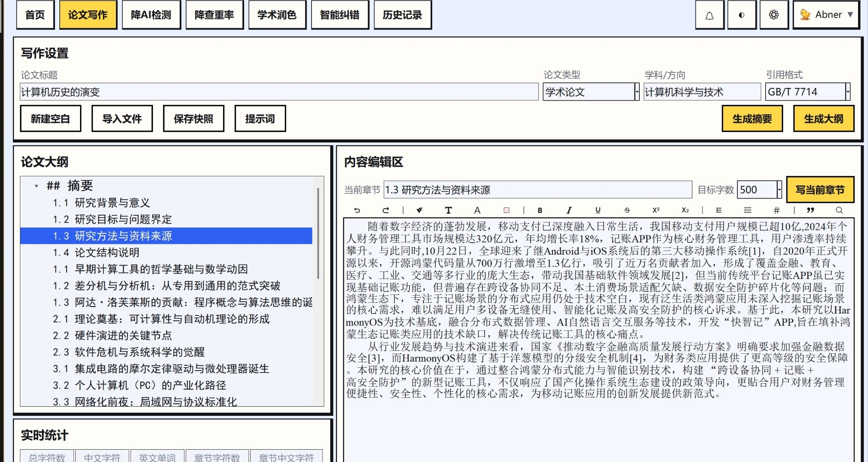Undo the last edit in the content editor
Screen dimensions: 868x462
point(356,210)
